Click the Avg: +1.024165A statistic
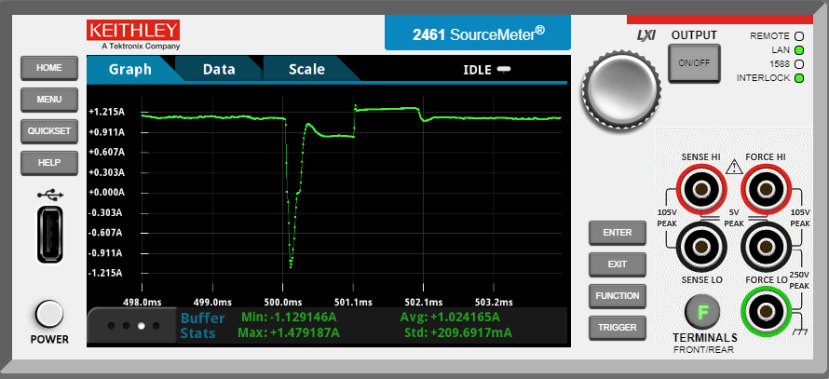The height and width of the screenshot is (379, 829). click(450, 318)
